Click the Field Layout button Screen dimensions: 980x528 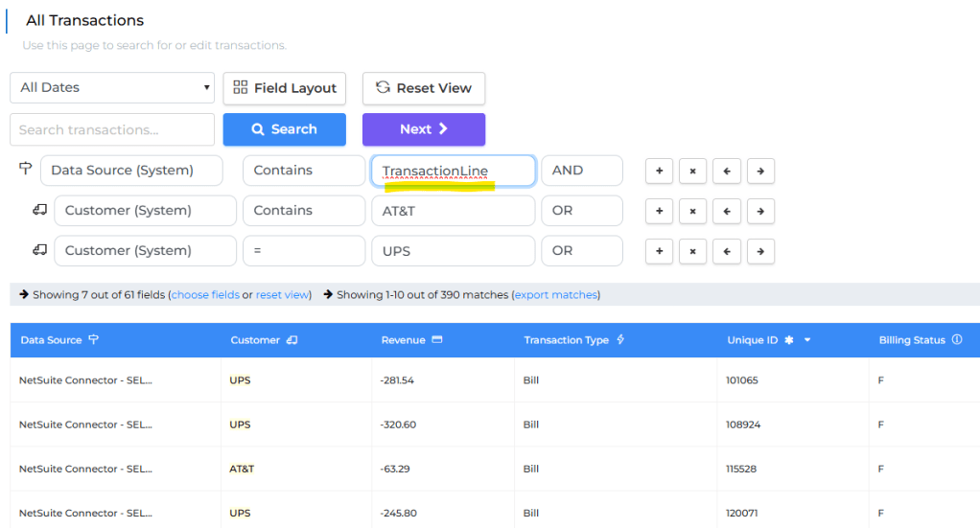pos(284,88)
